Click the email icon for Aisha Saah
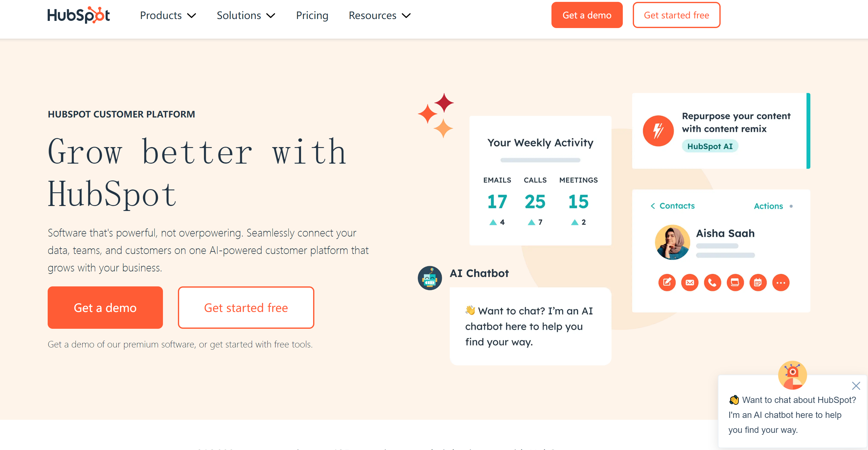 coord(689,282)
